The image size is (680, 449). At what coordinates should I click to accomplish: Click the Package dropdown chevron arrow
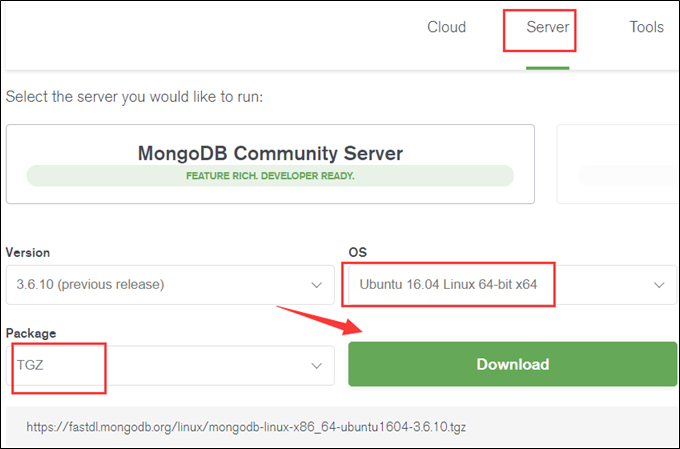316,366
